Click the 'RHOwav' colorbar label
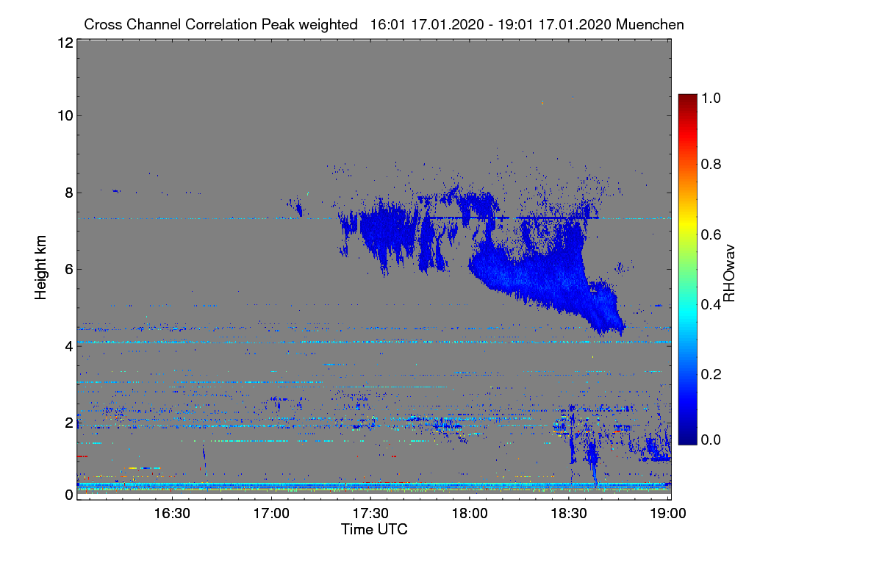The width and height of the screenshot is (882, 588). (730, 273)
